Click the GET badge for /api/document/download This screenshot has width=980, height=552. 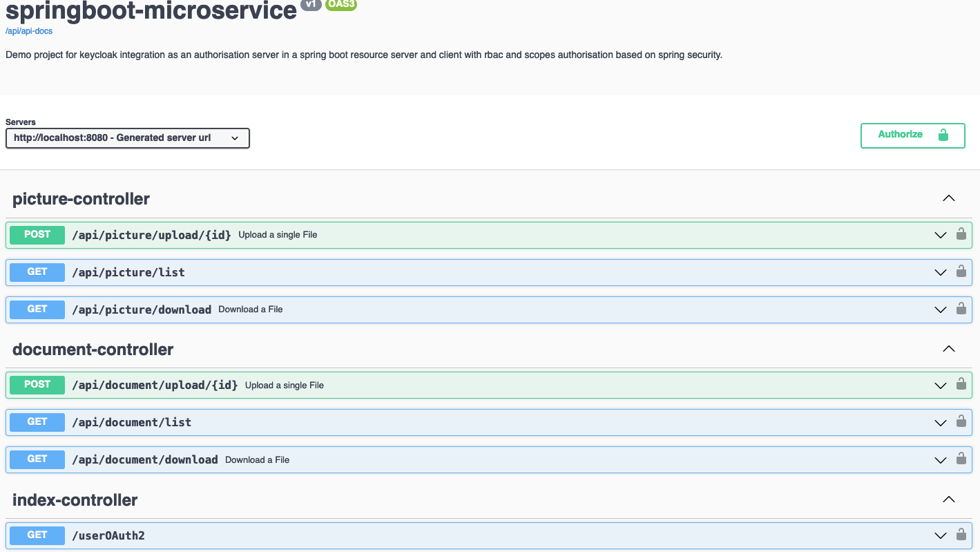37,459
